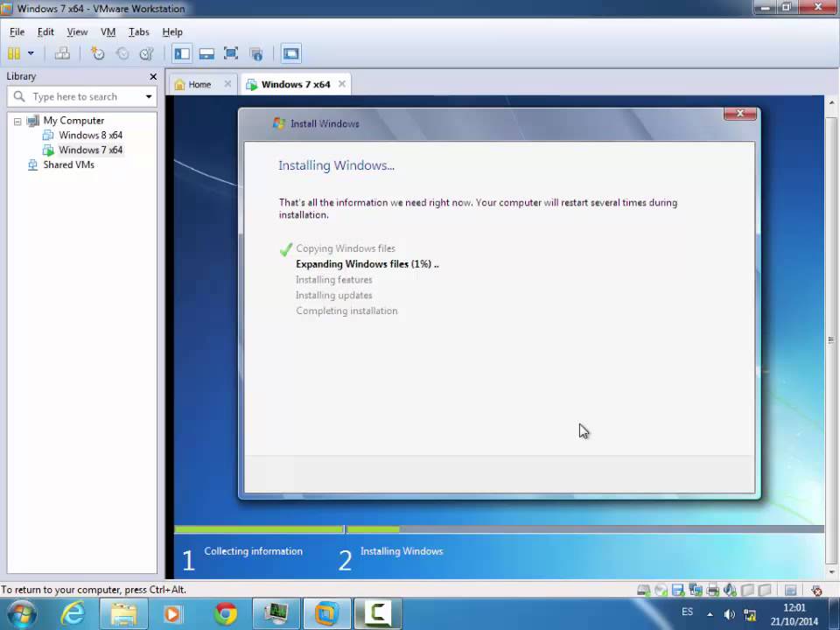
Task: Enter full screen mode icon
Action: tap(231, 53)
